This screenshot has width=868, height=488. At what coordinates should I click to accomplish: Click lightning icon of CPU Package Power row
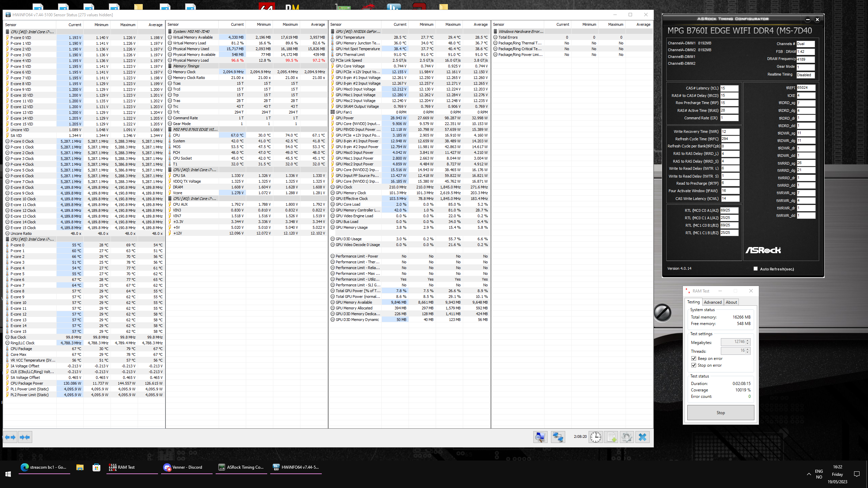(x=7, y=383)
